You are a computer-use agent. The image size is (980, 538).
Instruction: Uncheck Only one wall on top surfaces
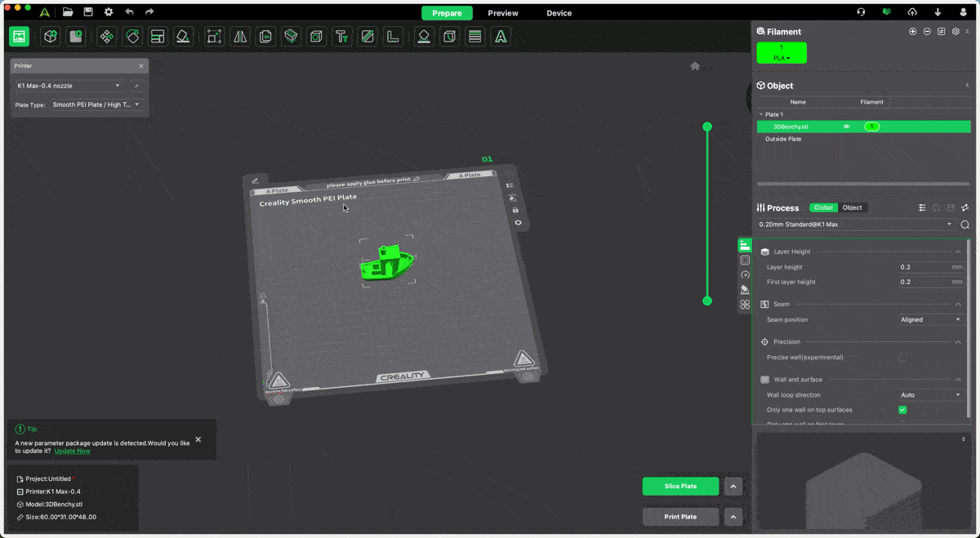coord(902,410)
